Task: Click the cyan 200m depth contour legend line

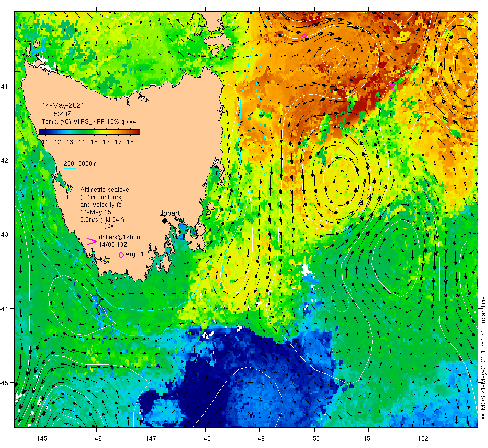Action: point(70,169)
